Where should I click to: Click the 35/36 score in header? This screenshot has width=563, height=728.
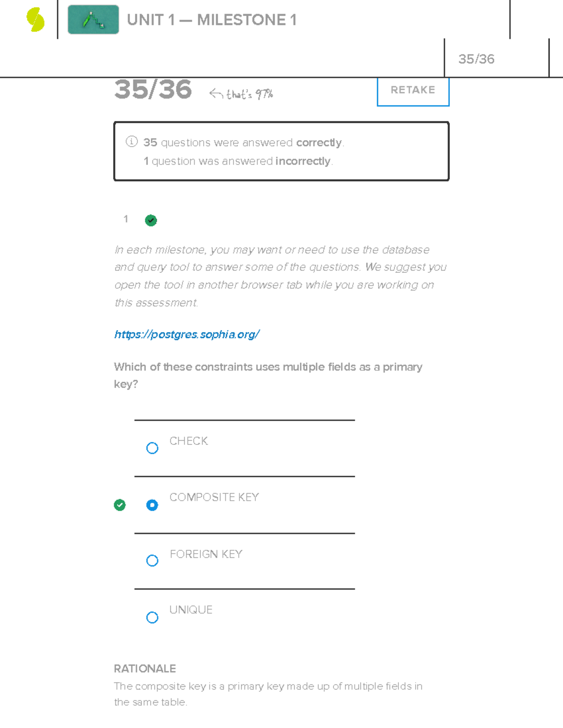(x=476, y=59)
